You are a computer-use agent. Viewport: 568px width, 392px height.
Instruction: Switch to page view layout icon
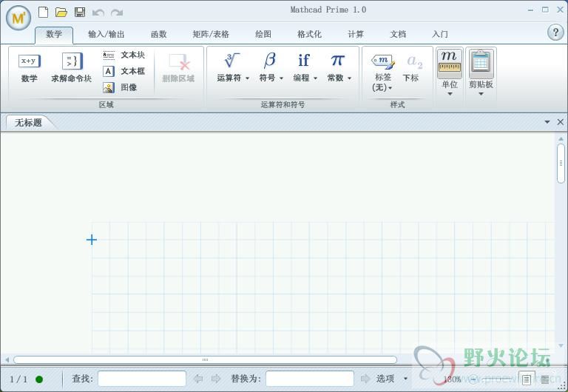click(x=526, y=379)
